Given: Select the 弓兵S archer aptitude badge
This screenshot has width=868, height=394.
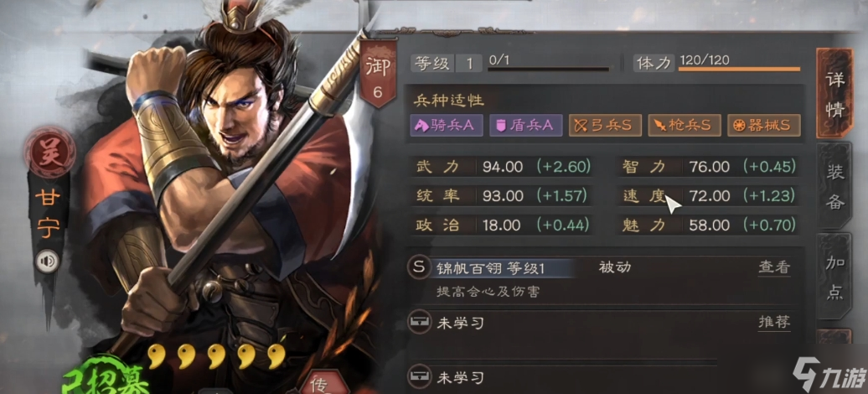Looking at the screenshot, I should click(605, 125).
